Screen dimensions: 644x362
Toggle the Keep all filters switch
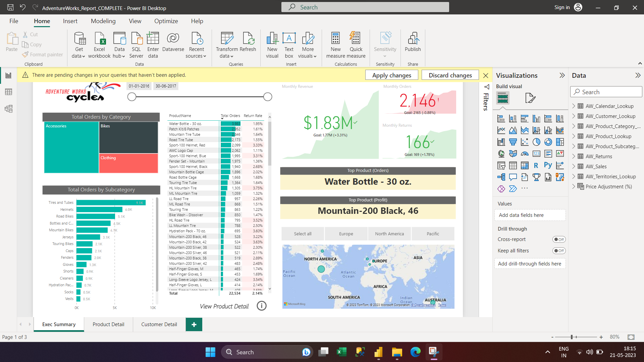559,251
